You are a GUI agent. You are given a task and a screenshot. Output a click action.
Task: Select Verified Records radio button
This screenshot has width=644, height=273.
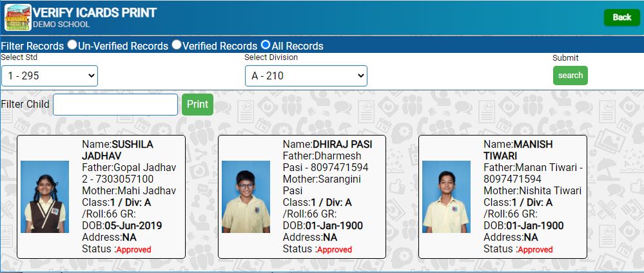pyautogui.click(x=177, y=45)
